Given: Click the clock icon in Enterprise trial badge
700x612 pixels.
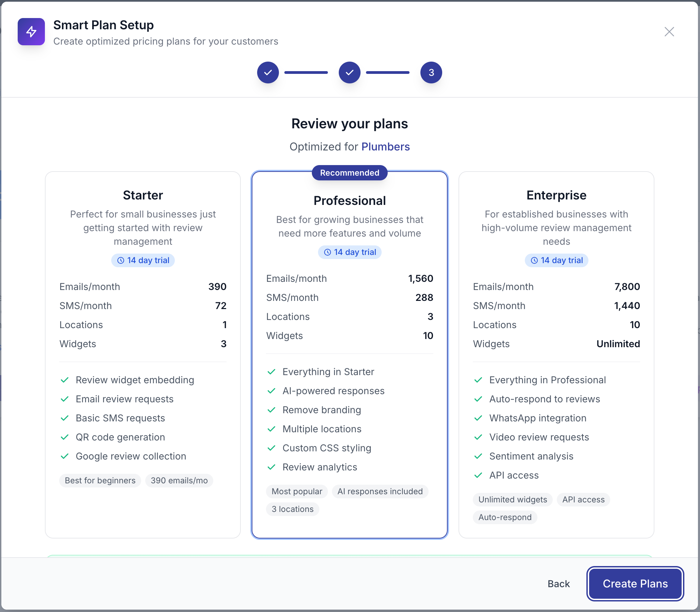Looking at the screenshot, I should (534, 261).
